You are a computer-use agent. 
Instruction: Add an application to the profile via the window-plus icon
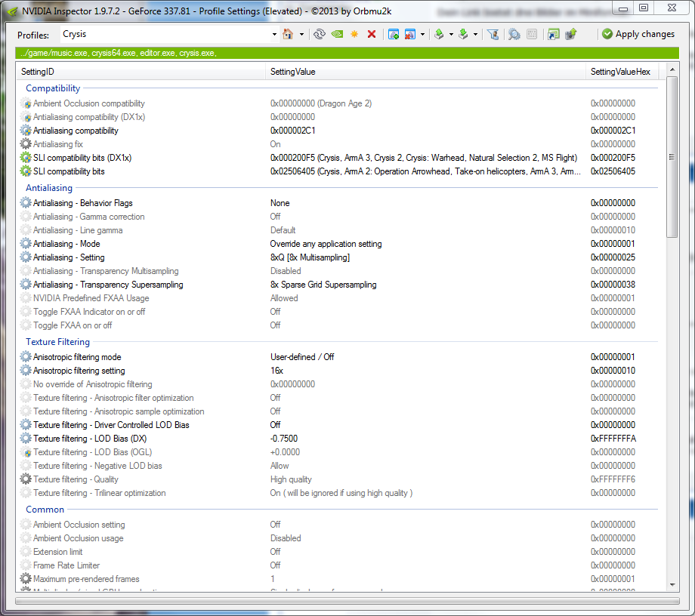(x=393, y=34)
